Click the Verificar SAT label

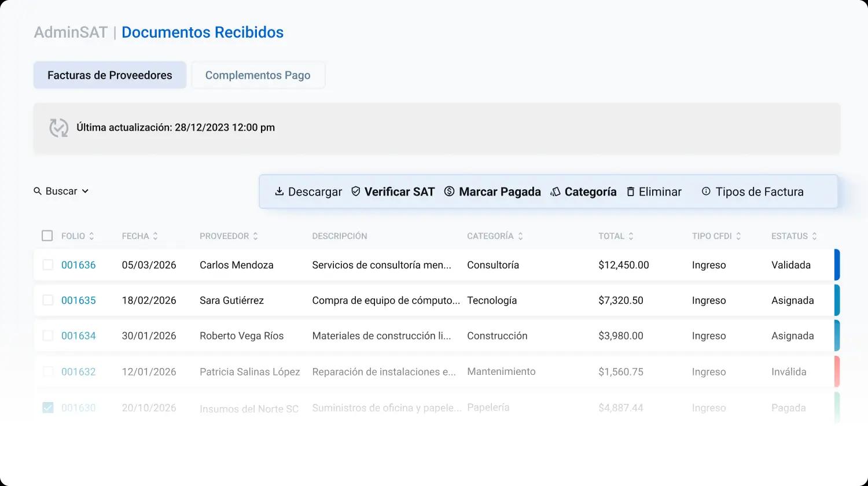pos(399,192)
